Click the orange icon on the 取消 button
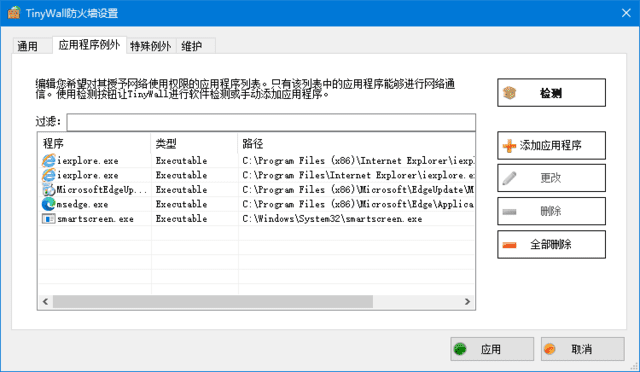Viewport: 640px width, 372px height. [550, 349]
